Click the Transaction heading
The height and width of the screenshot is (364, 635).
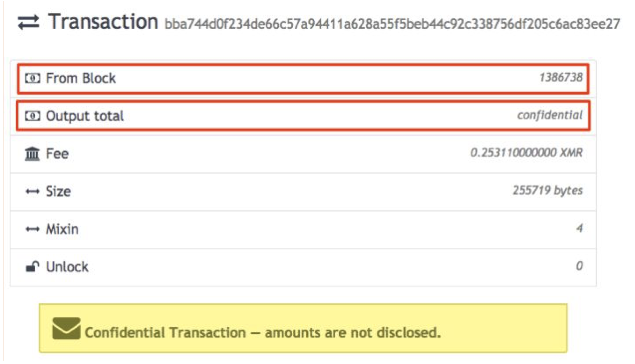click(x=103, y=22)
